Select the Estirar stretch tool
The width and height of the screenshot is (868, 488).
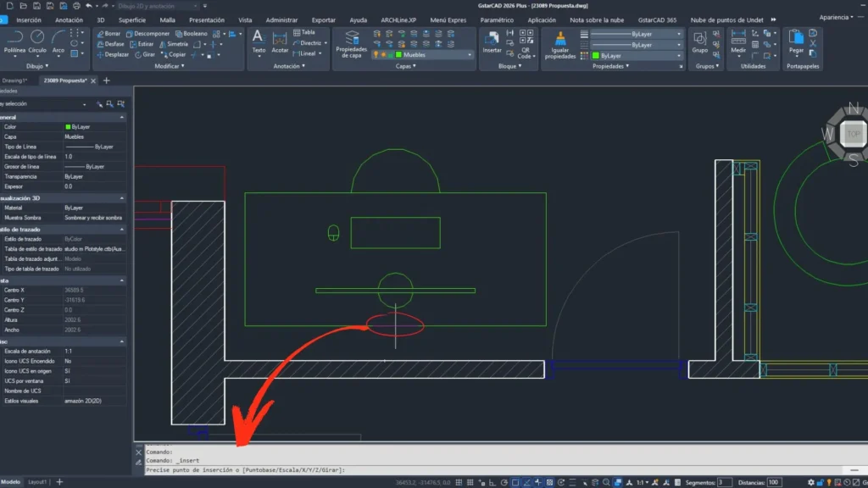coord(142,44)
